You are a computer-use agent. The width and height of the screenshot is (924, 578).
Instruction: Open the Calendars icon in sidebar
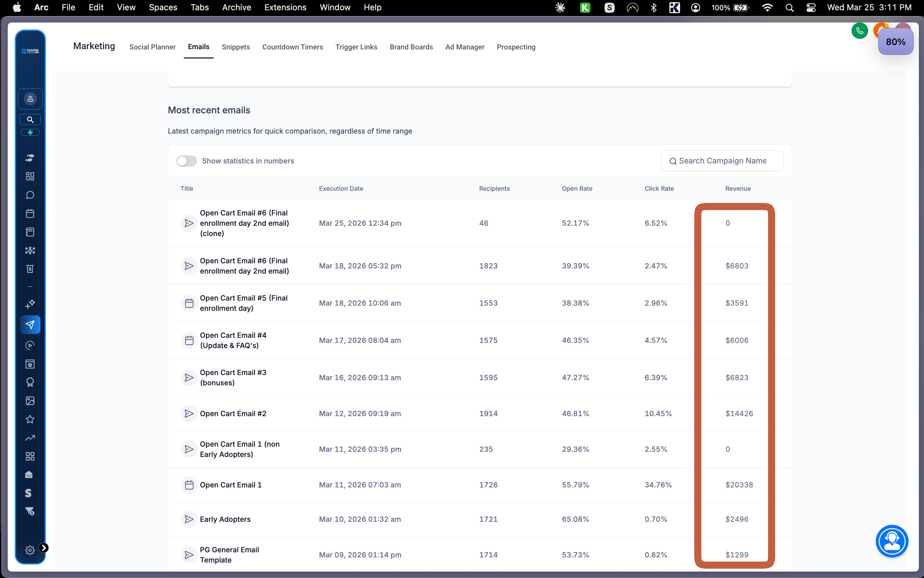click(x=30, y=213)
